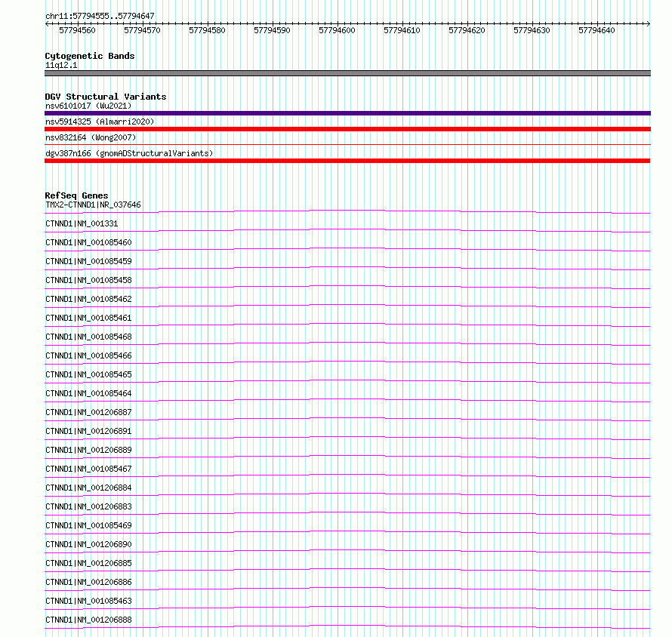Select the 11q12.1 band label
The image size is (672, 637).
tap(61, 65)
